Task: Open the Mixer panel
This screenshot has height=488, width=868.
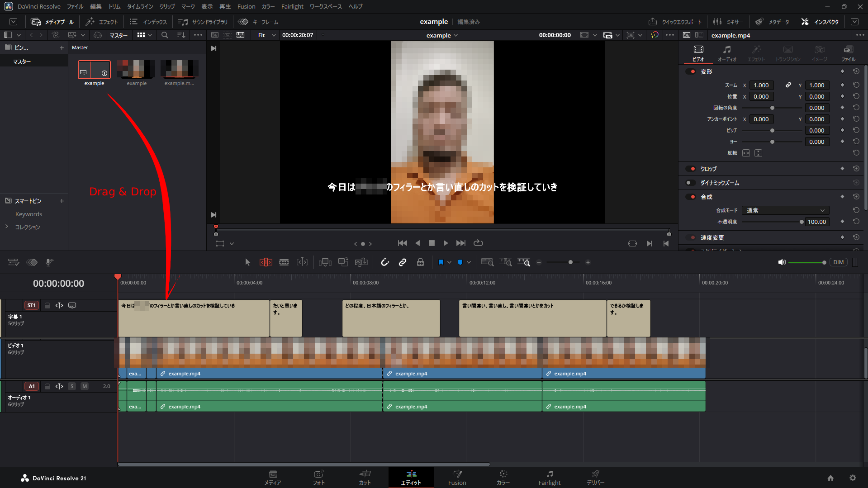Action: tap(728, 22)
